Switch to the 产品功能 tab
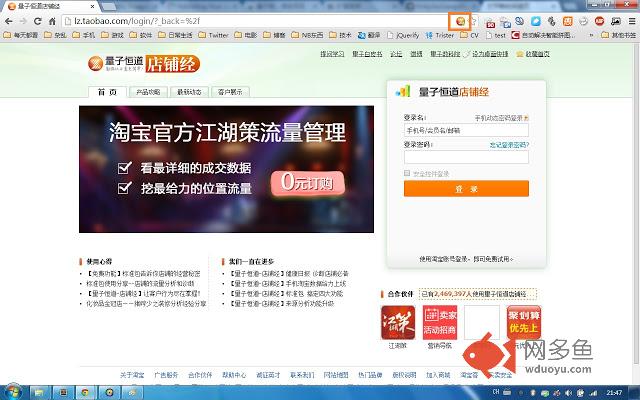The height and width of the screenshot is (400, 640). pyautogui.click(x=148, y=92)
